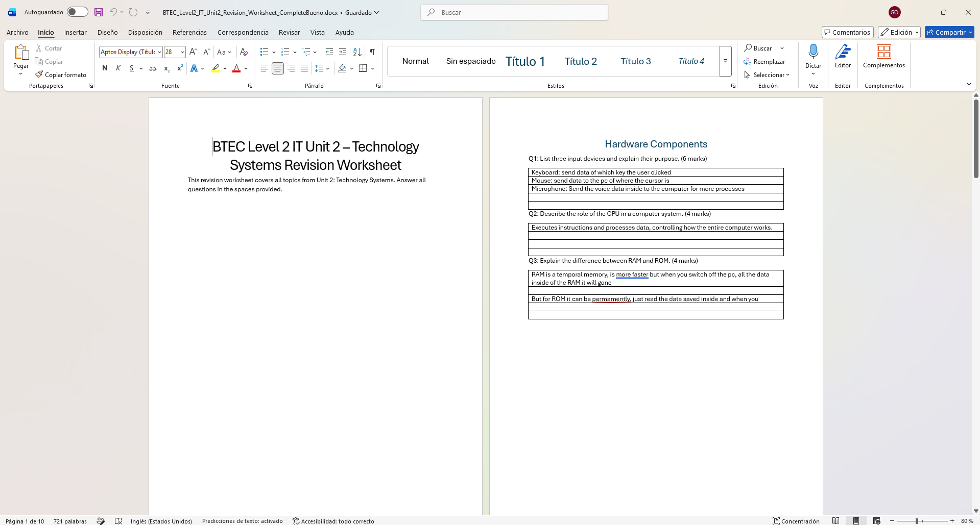This screenshot has height=525, width=980.
Task: Open the Seleccionar dropdown
Action: tap(767, 74)
